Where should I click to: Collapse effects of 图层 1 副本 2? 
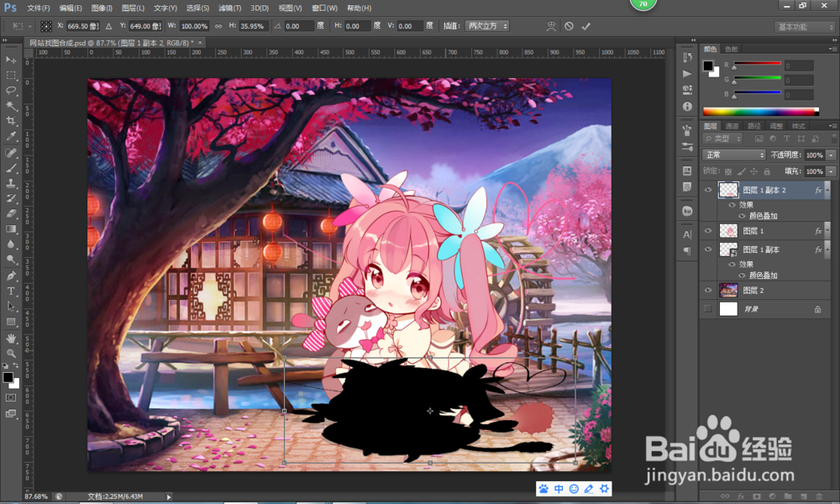coord(827,188)
